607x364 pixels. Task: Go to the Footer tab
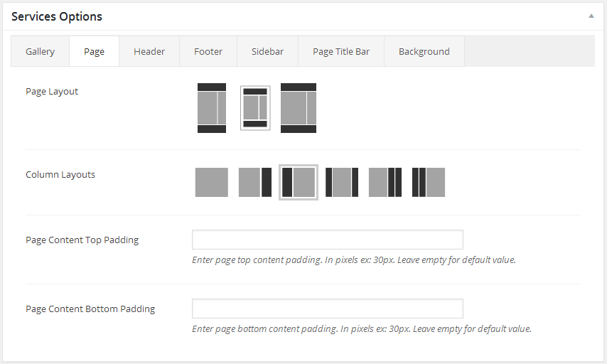(208, 52)
